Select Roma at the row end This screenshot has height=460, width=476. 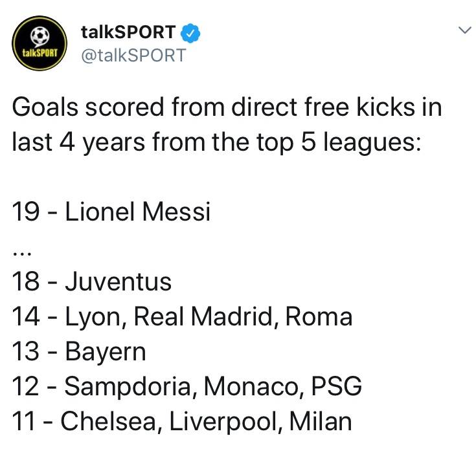click(x=319, y=317)
